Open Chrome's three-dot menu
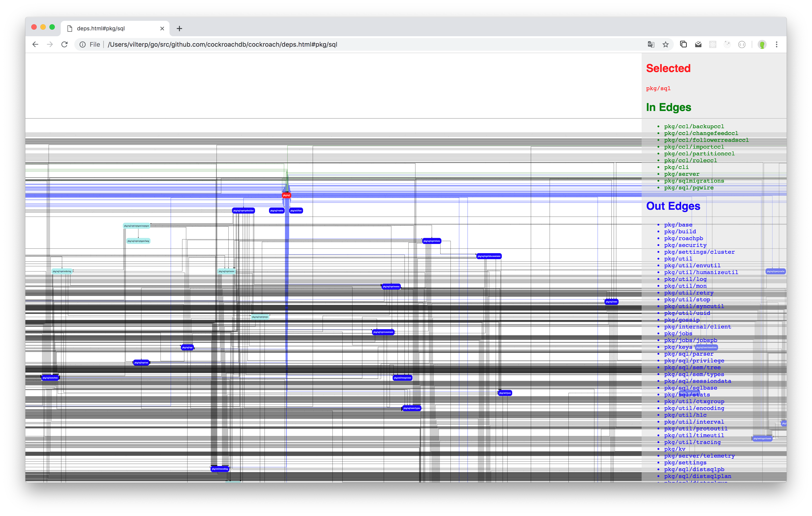 [777, 44]
